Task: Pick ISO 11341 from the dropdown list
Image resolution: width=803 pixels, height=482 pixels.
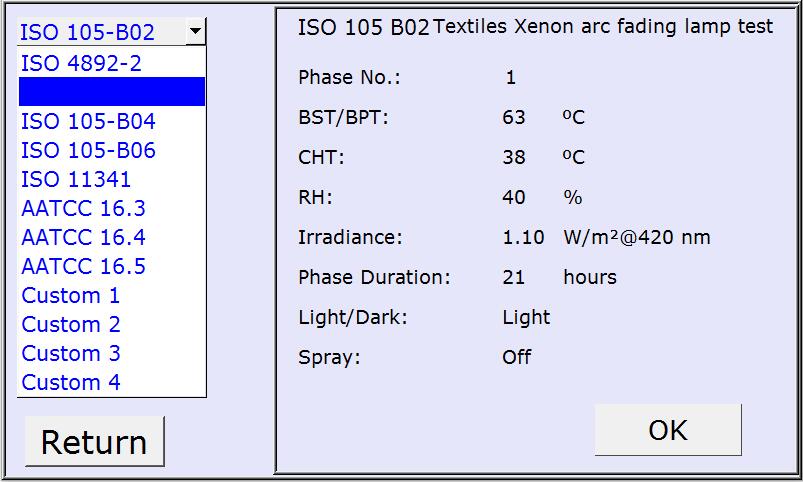Action: [76, 180]
